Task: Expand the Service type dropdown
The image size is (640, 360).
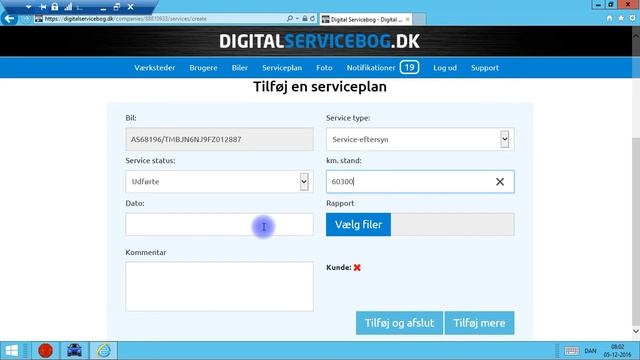Action: click(x=504, y=139)
